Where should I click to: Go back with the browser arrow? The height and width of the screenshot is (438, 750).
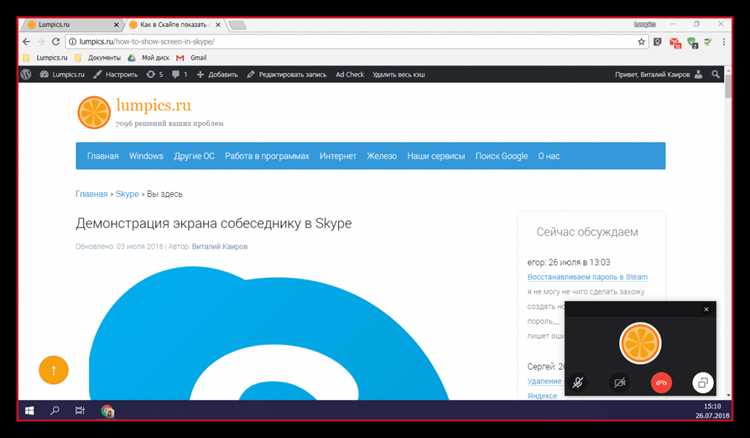(x=26, y=42)
